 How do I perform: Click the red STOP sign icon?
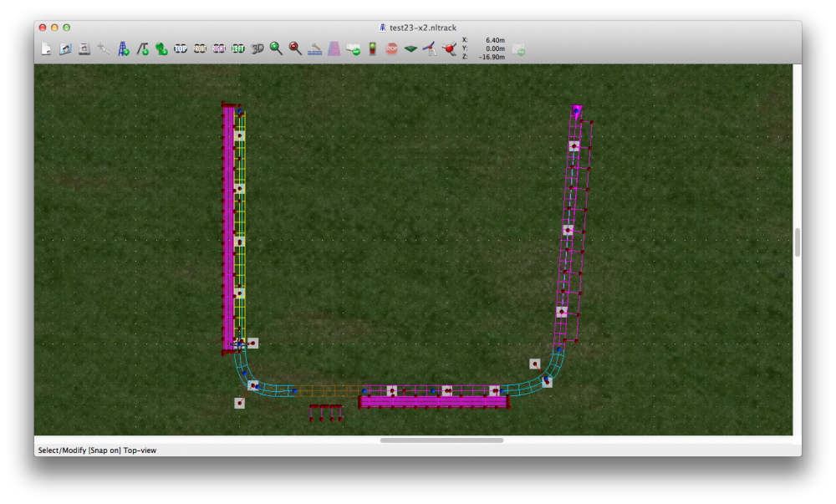(x=391, y=49)
